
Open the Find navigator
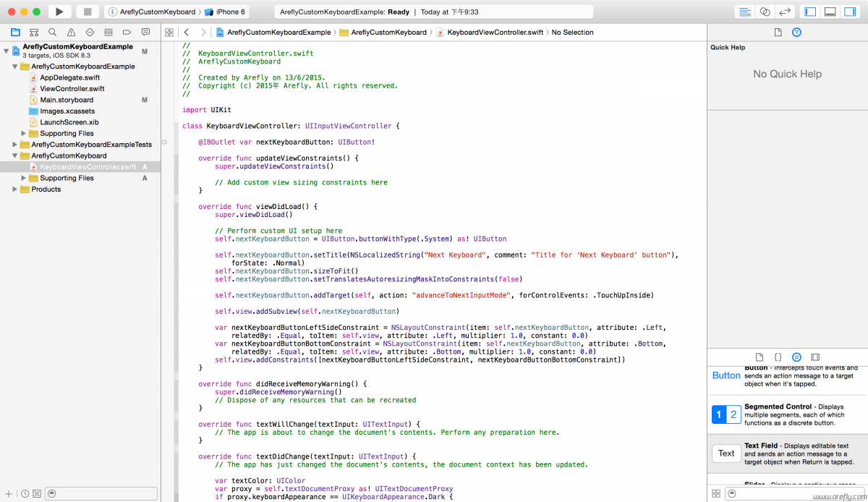52,33
